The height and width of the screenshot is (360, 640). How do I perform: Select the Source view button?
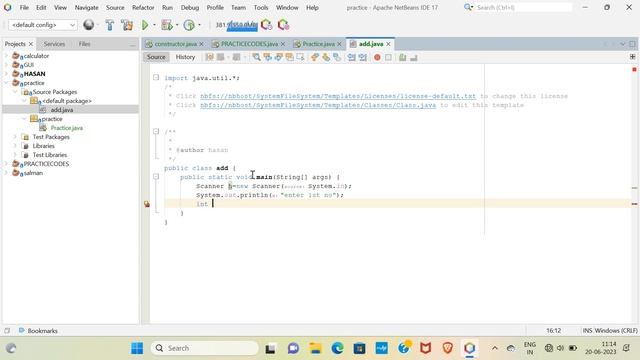tap(156, 57)
